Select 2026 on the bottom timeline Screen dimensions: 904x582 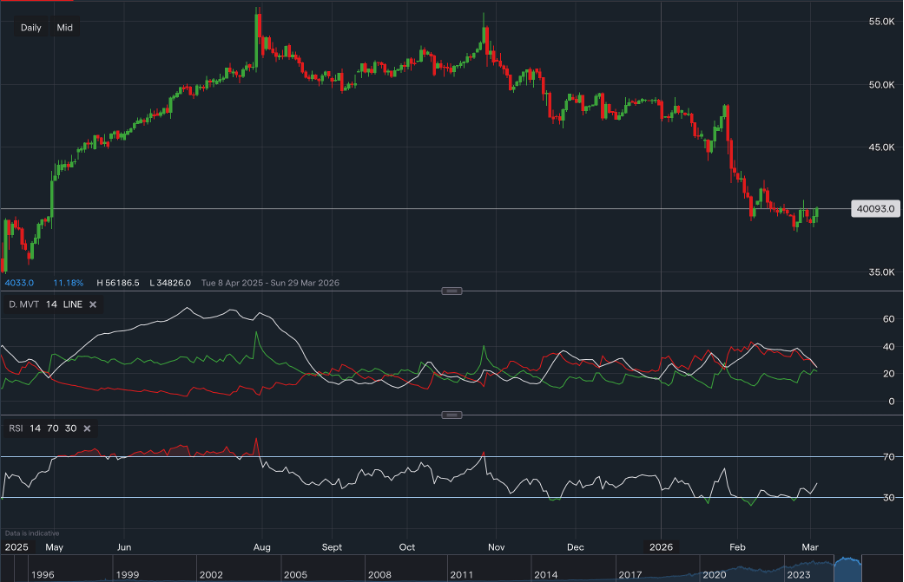(659, 547)
